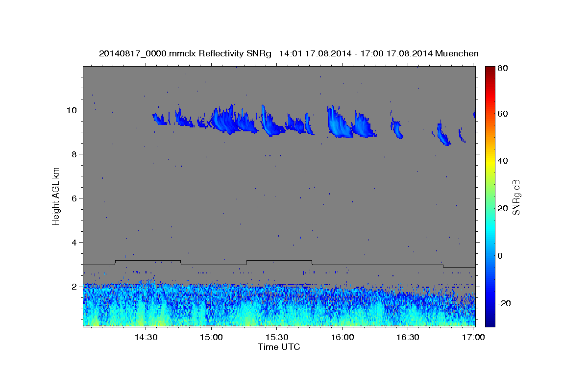Click the colorbar value 60
The height and width of the screenshot is (392, 588).
(504, 114)
